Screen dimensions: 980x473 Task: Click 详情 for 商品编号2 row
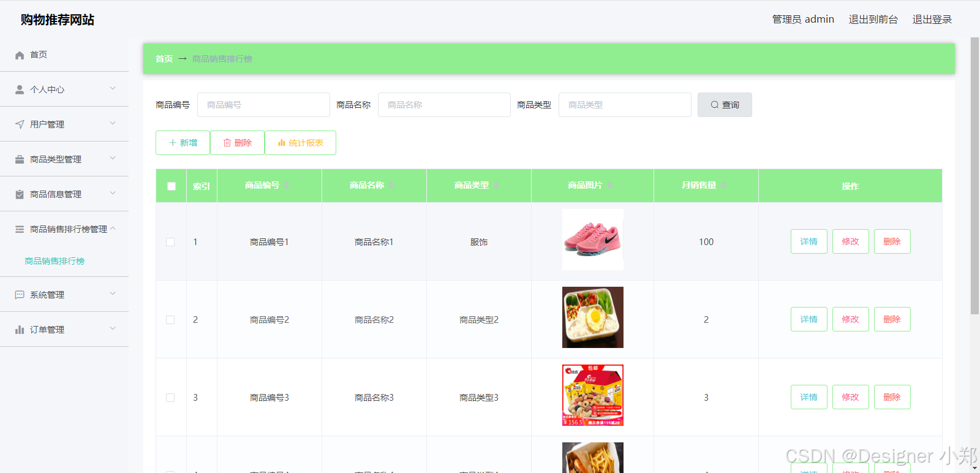[809, 319]
